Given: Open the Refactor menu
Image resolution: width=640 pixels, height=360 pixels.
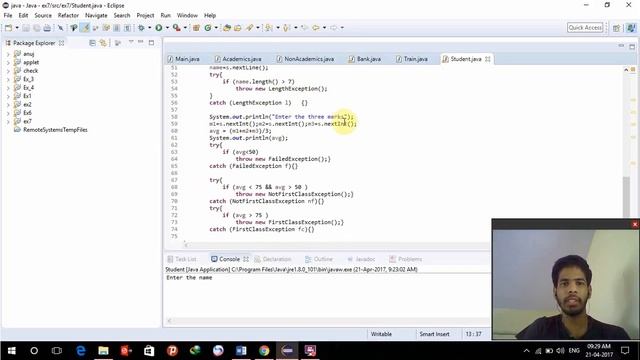Looking at the screenshot, I should click(68, 16).
